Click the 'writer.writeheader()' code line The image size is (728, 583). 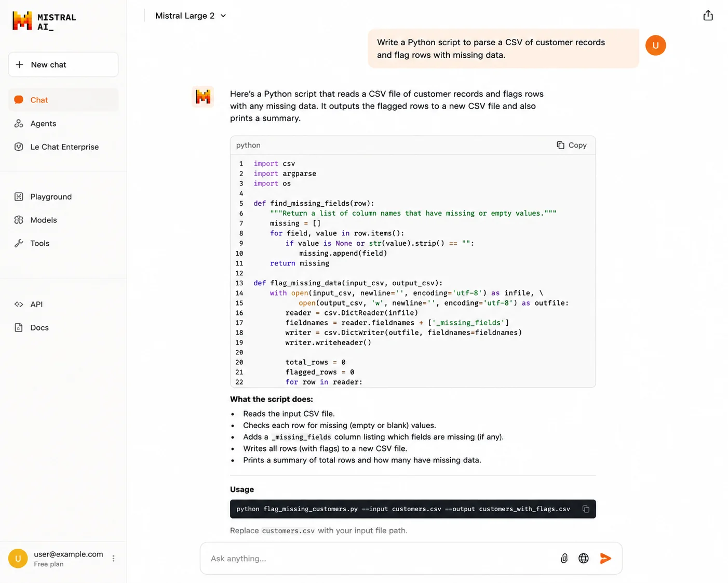click(x=328, y=342)
